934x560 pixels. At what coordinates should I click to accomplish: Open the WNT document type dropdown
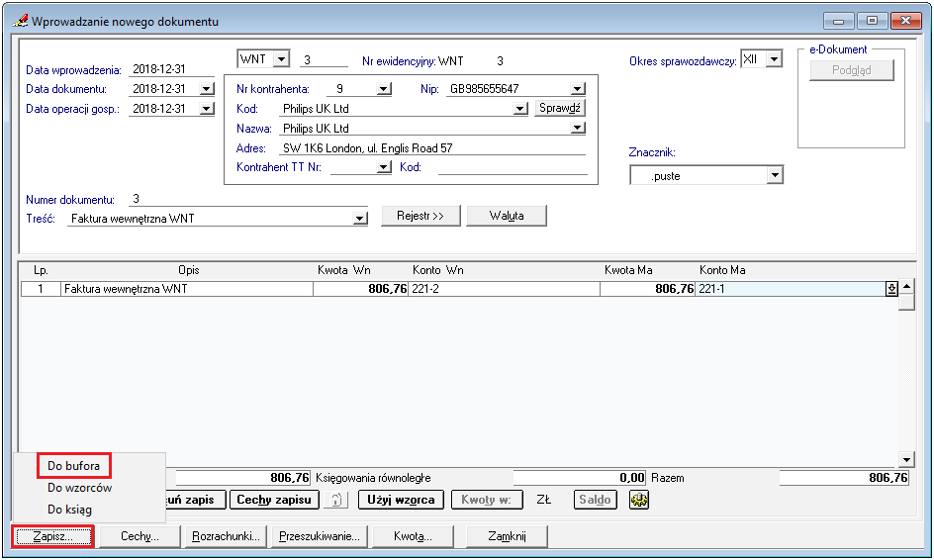point(282,59)
